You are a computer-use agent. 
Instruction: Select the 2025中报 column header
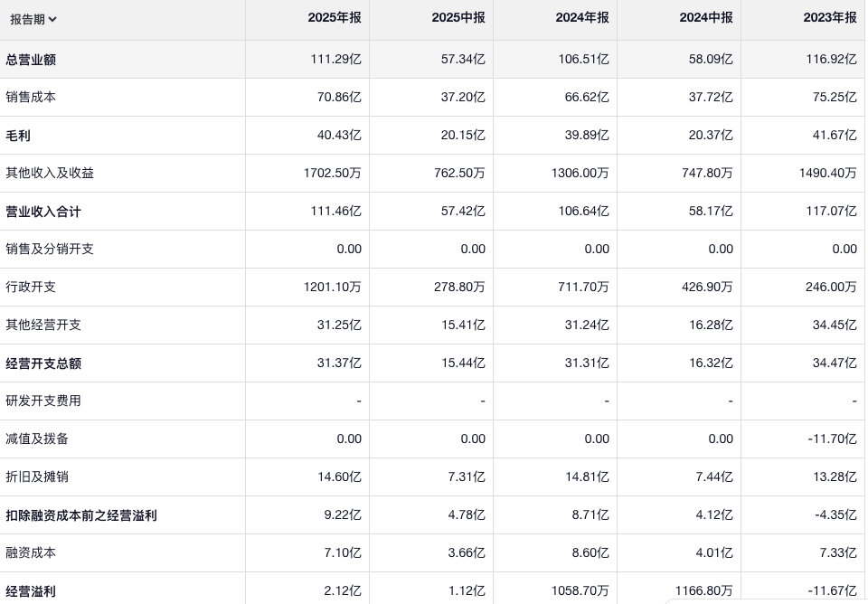(x=458, y=18)
